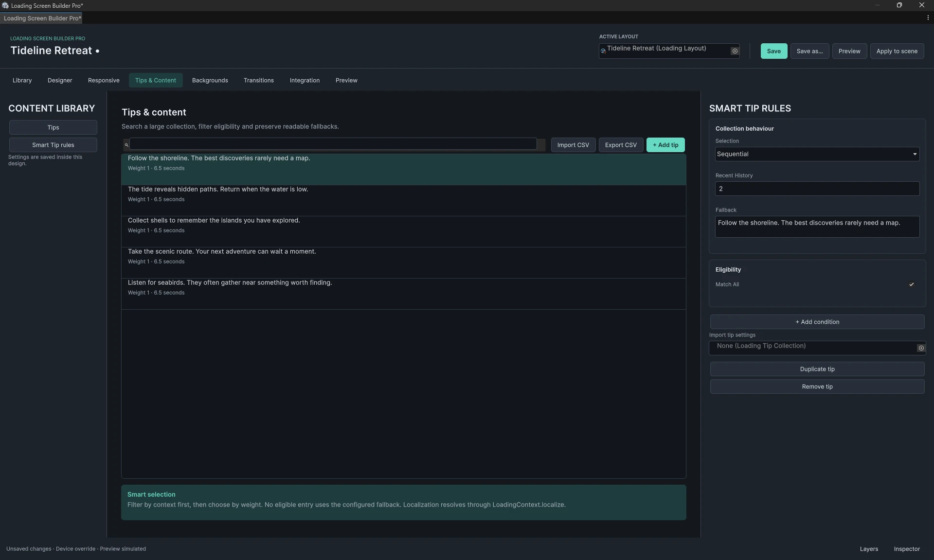
Task: Select the Preview tab in the tab row
Action: tap(346, 80)
